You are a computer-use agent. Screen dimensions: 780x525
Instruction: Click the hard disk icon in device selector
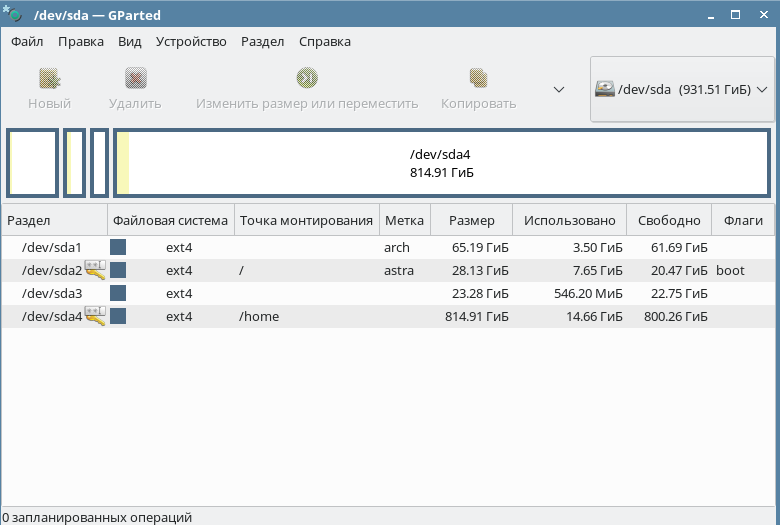pos(604,90)
